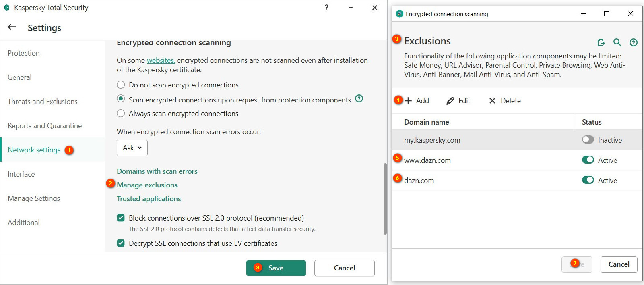644x285 pixels.
Task: Disable the www.dazn.com exclusion toggle
Action: (x=588, y=160)
